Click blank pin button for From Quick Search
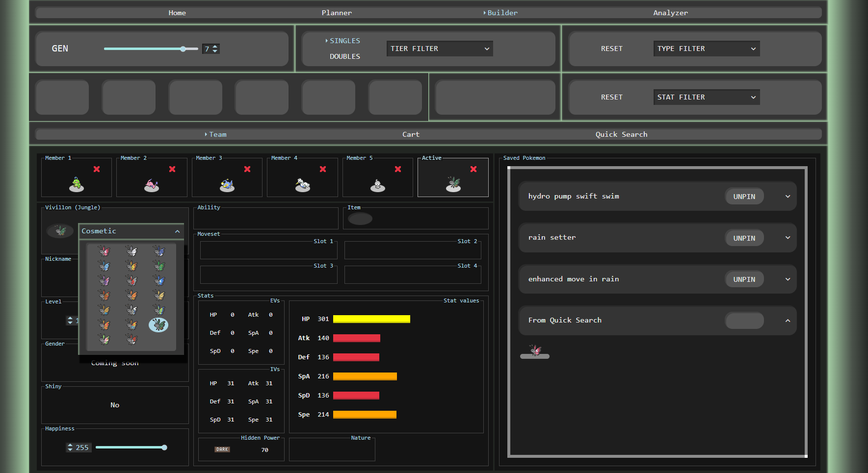The height and width of the screenshot is (473, 868). click(x=744, y=321)
